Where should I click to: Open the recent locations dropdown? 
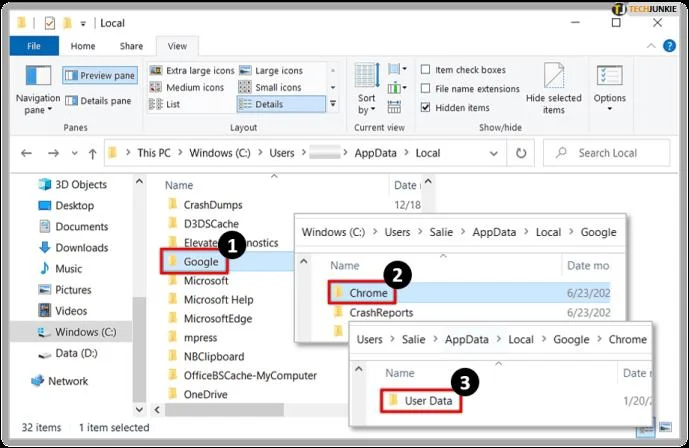[x=74, y=153]
